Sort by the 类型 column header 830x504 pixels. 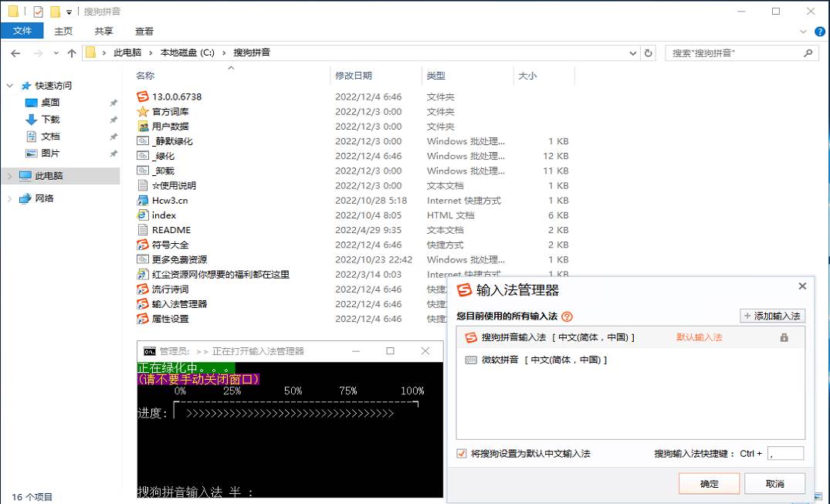pyautogui.click(x=467, y=76)
